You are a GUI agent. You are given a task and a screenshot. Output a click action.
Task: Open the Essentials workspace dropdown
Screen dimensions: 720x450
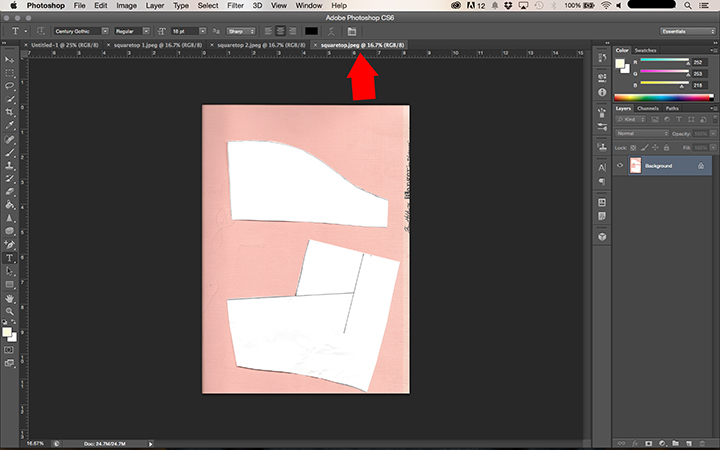687,31
